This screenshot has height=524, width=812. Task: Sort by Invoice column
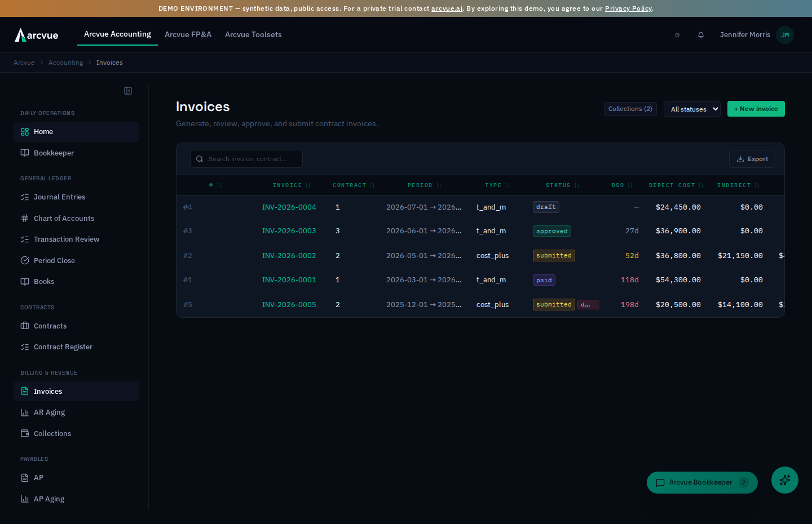292,185
